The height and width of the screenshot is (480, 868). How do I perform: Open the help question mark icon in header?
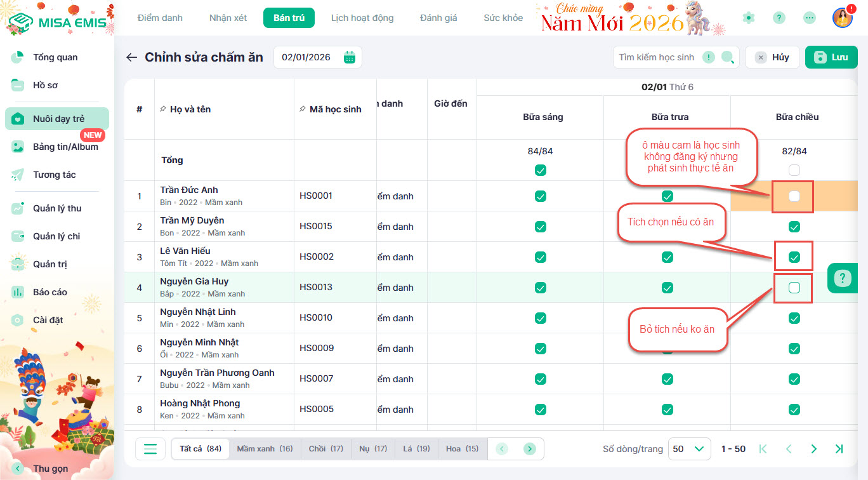click(x=779, y=18)
